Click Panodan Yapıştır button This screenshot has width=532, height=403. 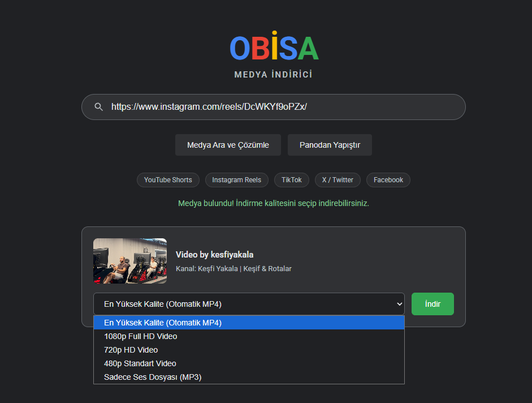(330, 145)
